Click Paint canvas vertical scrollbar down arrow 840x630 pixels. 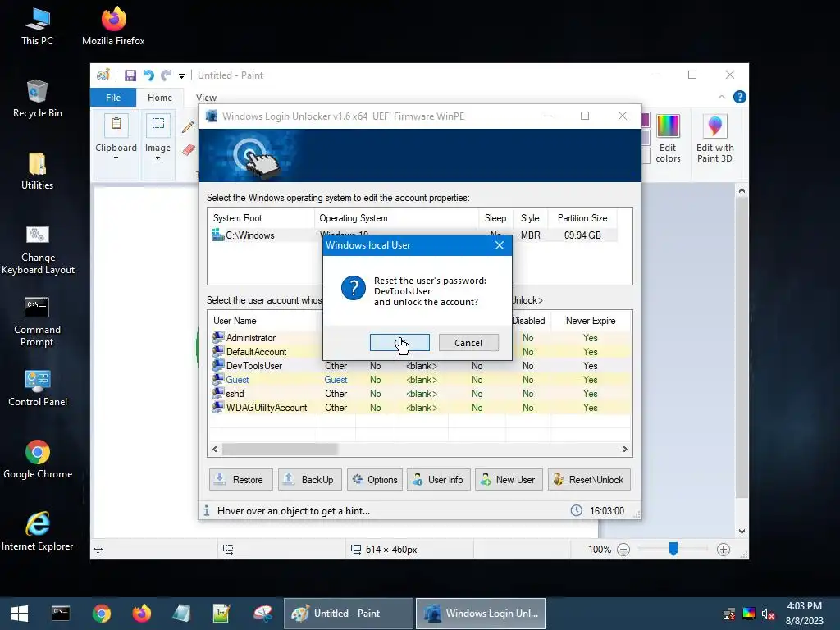[742, 532]
